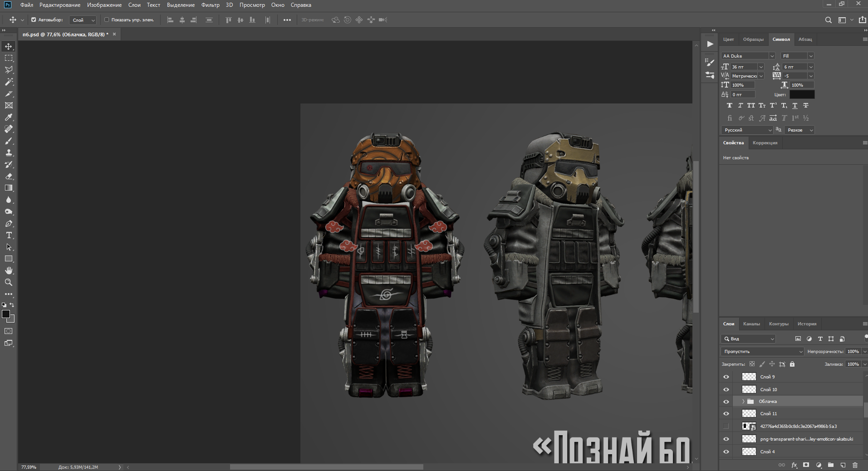Screen dimensions: 868x471
Task: Open the Изображение menu
Action: click(104, 5)
